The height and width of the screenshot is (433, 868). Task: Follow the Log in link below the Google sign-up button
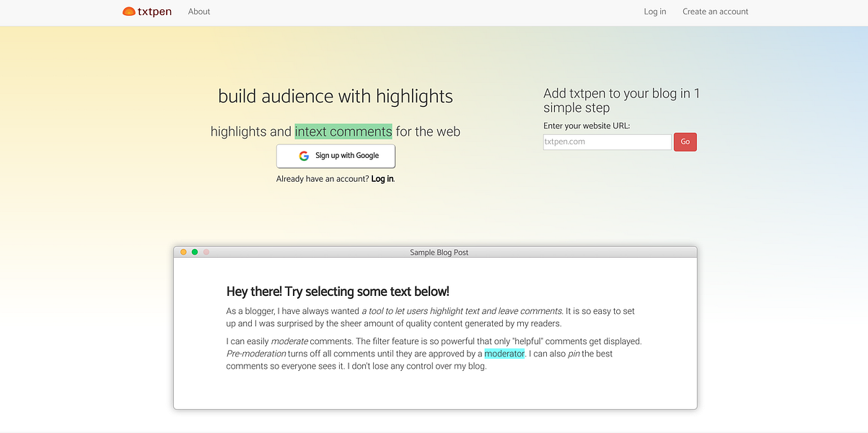click(382, 179)
